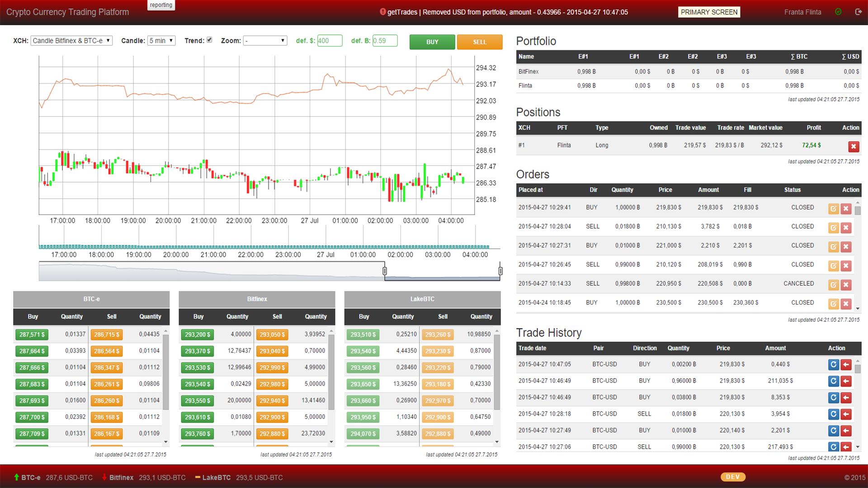Image resolution: width=868 pixels, height=488 pixels.
Task: Open the reporting tab
Action: (161, 5)
